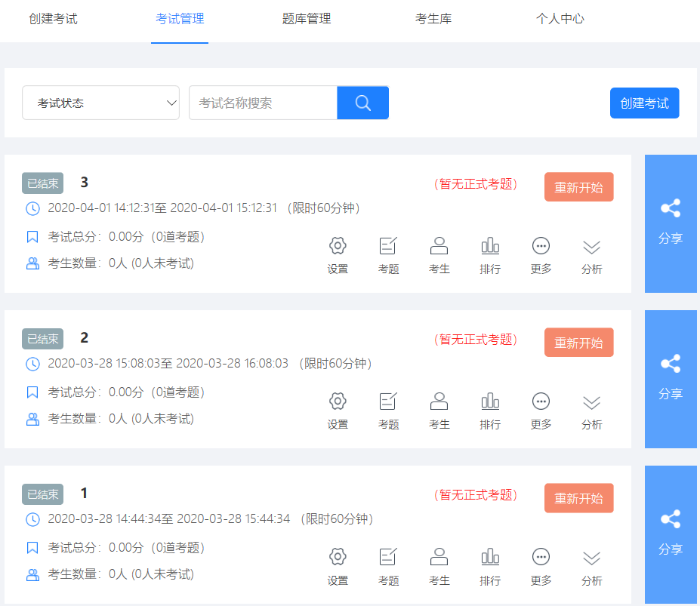Image resolution: width=700 pixels, height=606 pixels.
Task: Click 已结束 status badge of exam 2
Action: point(43,339)
